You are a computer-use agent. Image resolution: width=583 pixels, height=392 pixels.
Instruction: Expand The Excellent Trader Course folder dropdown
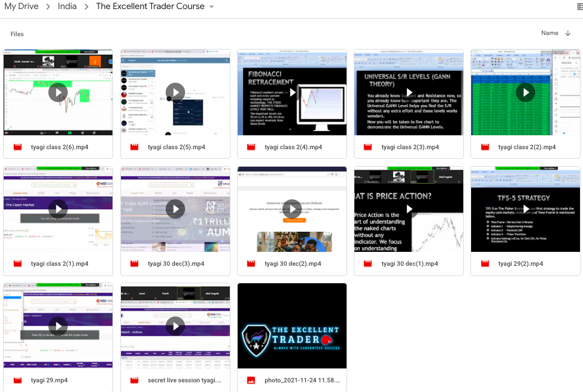point(212,7)
